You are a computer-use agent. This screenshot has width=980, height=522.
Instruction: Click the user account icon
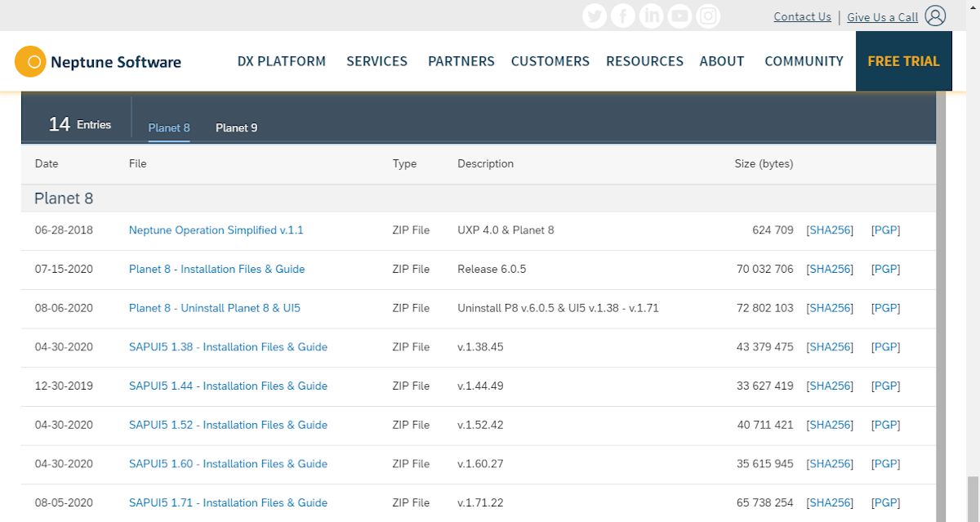click(935, 16)
